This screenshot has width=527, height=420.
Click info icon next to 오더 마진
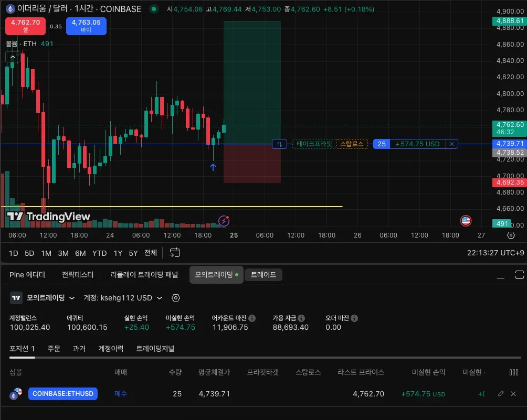pyautogui.click(x=354, y=318)
